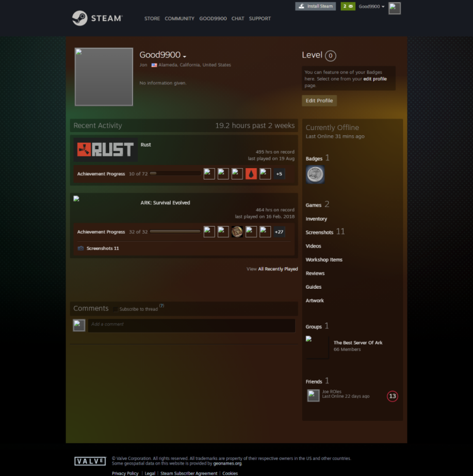Open the STORE menu
The height and width of the screenshot is (476, 473).
152,18
